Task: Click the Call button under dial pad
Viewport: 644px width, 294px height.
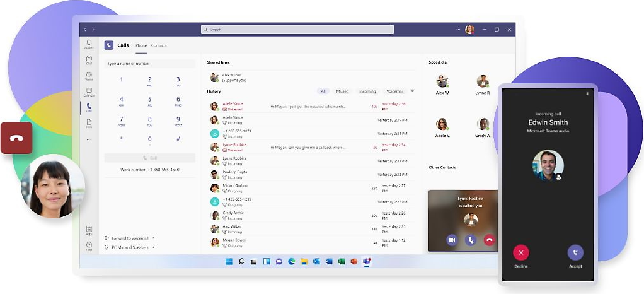Action: click(150, 158)
